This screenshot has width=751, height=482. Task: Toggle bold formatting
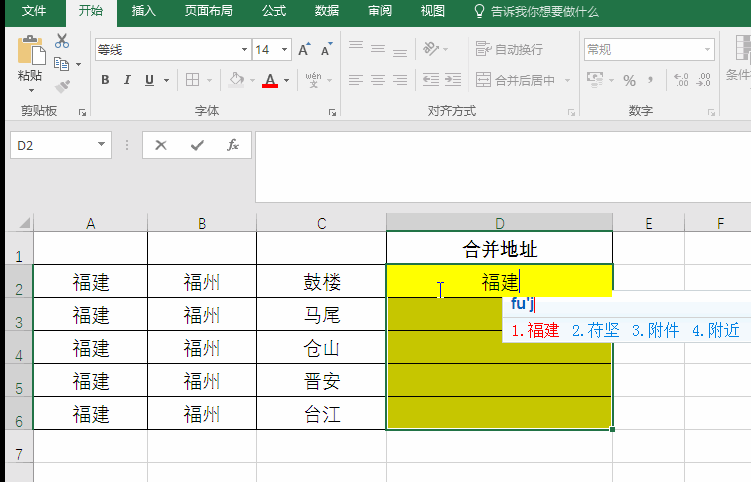click(105, 80)
